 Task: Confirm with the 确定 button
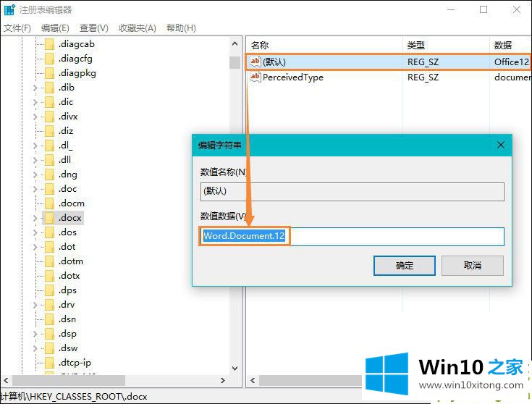(405, 266)
